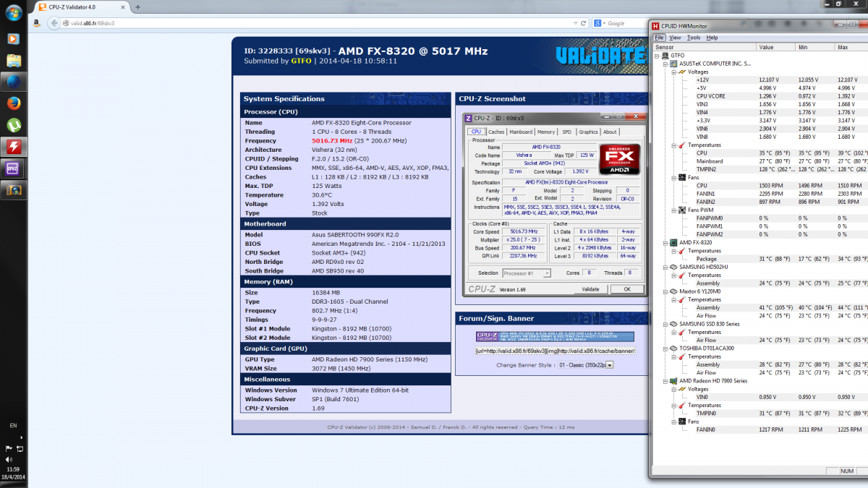The width and height of the screenshot is (868, 488).
Task: Click the ASUSTeK COMPUTER motherboard icon
Action: click(674, 64)
